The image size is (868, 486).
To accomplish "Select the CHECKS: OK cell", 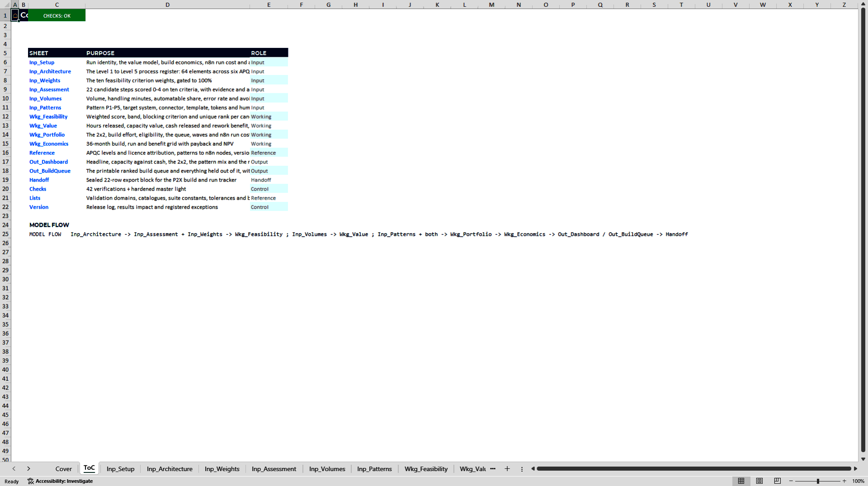I will coord(57,15).
